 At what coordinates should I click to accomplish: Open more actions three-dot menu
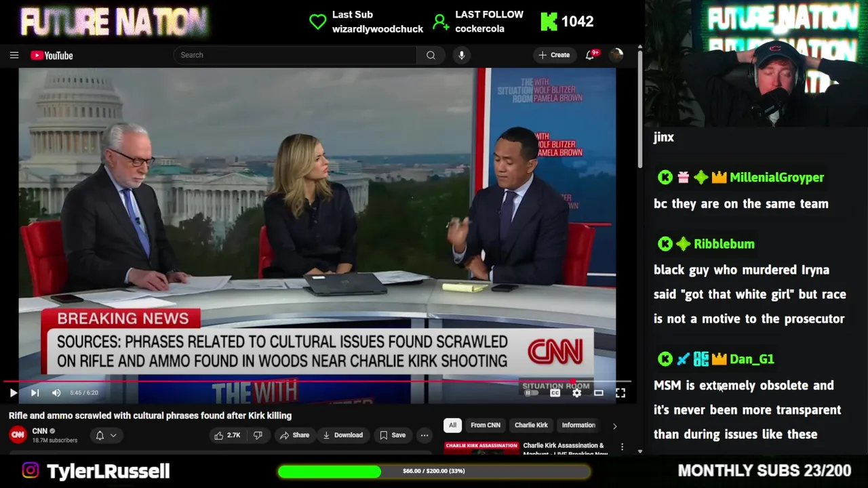click(425, 435)
